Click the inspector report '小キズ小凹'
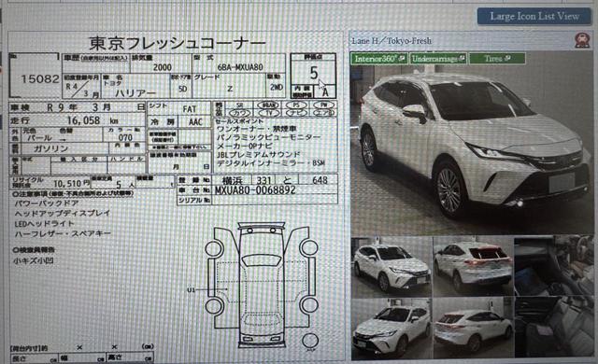The height and width of the screenshot is (364, 598). coord(34,260)
